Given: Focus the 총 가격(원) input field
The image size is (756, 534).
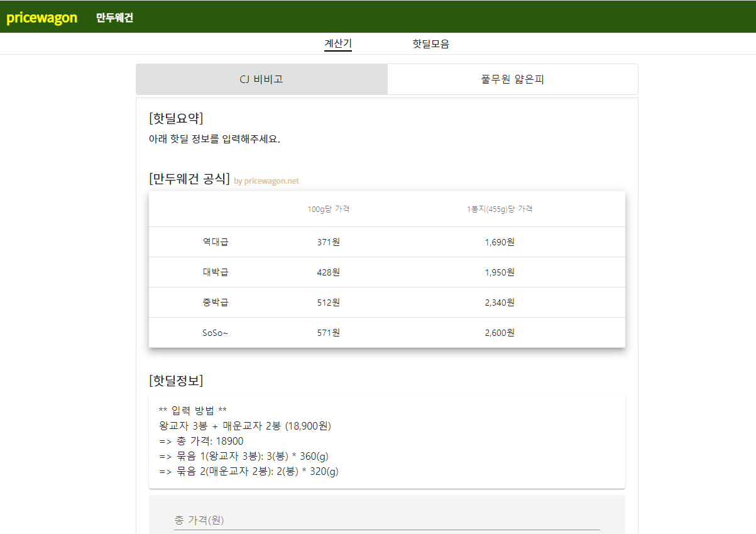Looking at the screenshot, I should [x=387, y=520].
